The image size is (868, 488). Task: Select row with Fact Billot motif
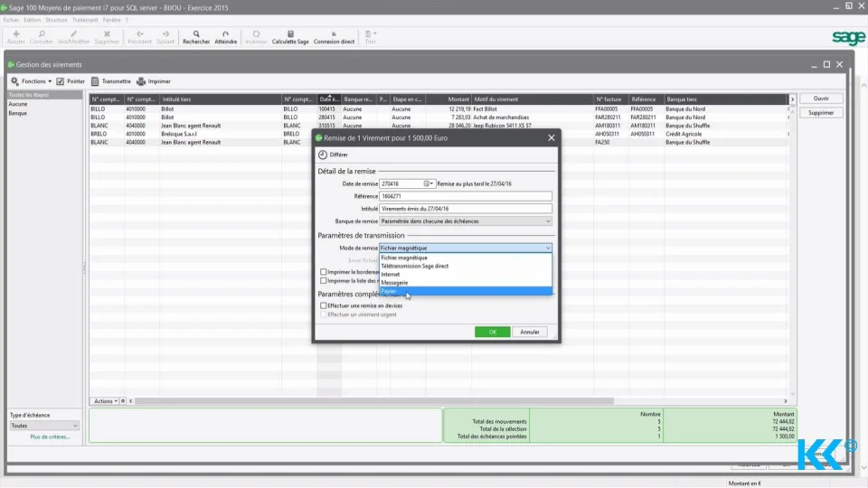(438, 109)
